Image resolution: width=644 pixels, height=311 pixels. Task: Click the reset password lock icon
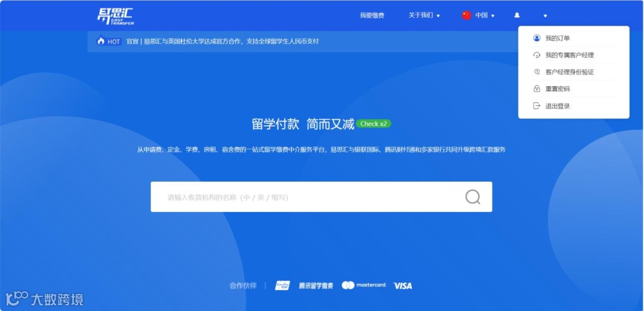[537, 89]
